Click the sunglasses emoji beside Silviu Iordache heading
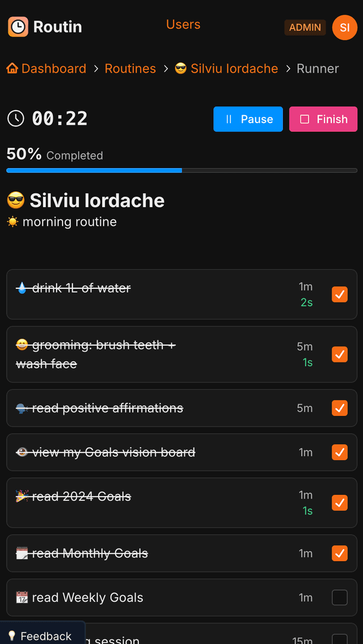Viewport: 363px width, 644px height. click(x=16, y=201)
